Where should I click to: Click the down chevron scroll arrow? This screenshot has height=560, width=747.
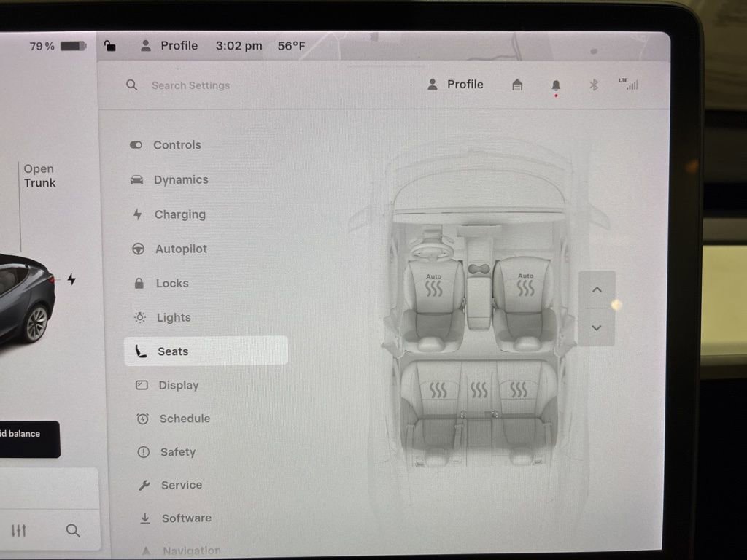(597, 328)
